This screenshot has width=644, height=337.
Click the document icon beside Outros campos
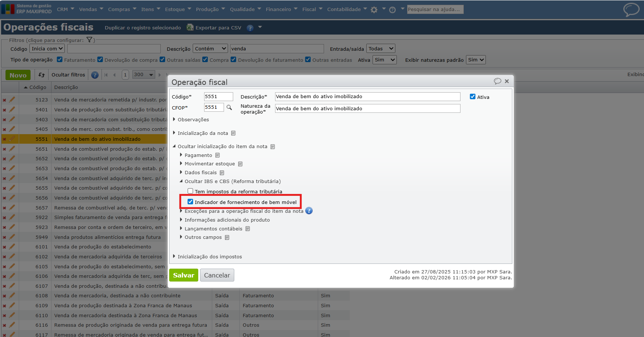click(x=227, y=237)
